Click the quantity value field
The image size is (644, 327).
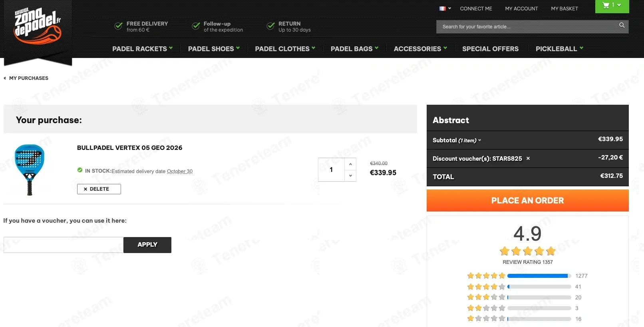(x=331, y=169)
